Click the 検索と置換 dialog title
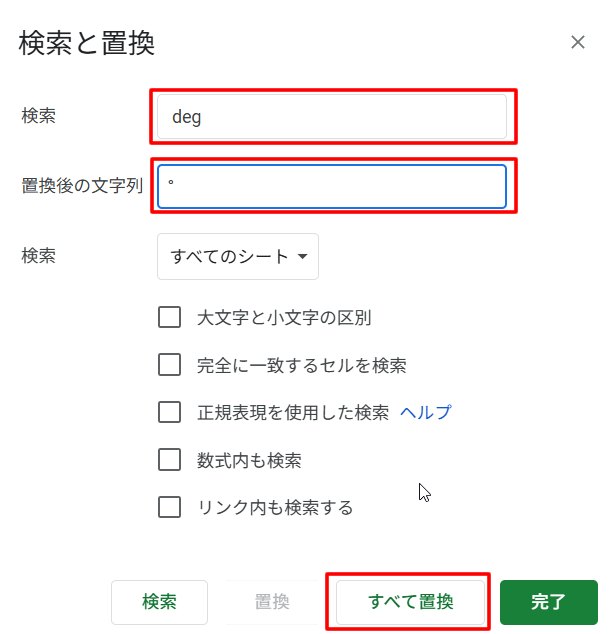The height and width of the screenshot is (634, 613). click(87, 43)
